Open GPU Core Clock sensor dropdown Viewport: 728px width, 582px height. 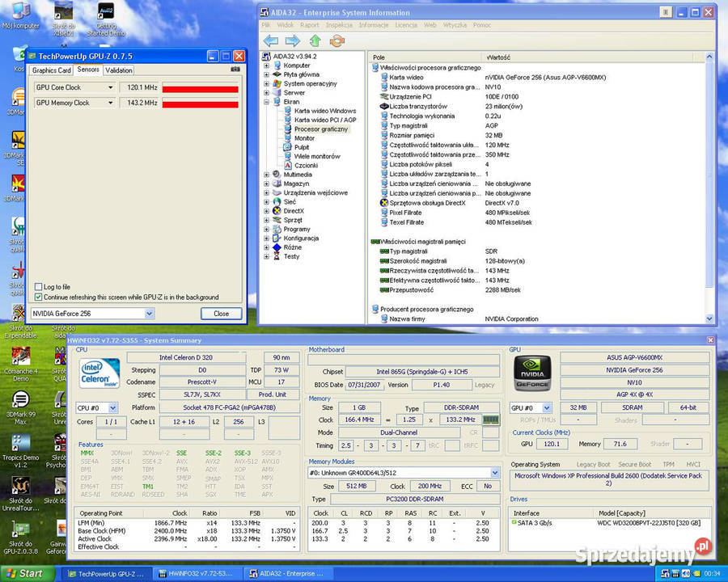click(111, 87)
